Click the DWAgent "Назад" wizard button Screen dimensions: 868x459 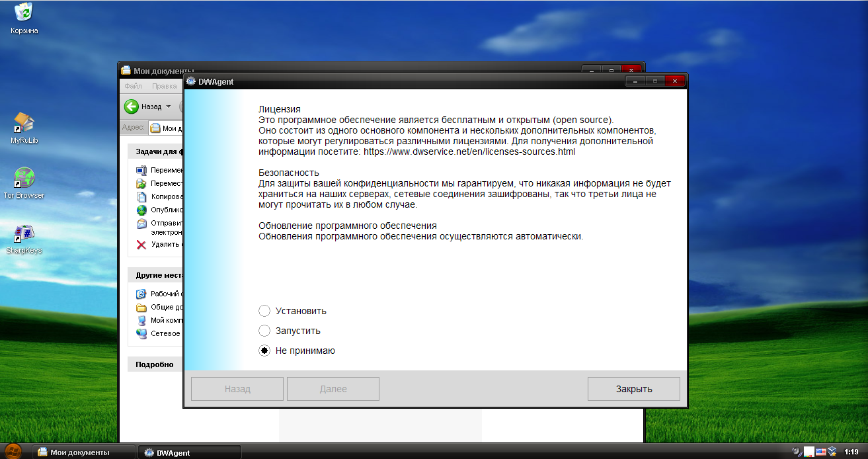[x=237, y=389]
